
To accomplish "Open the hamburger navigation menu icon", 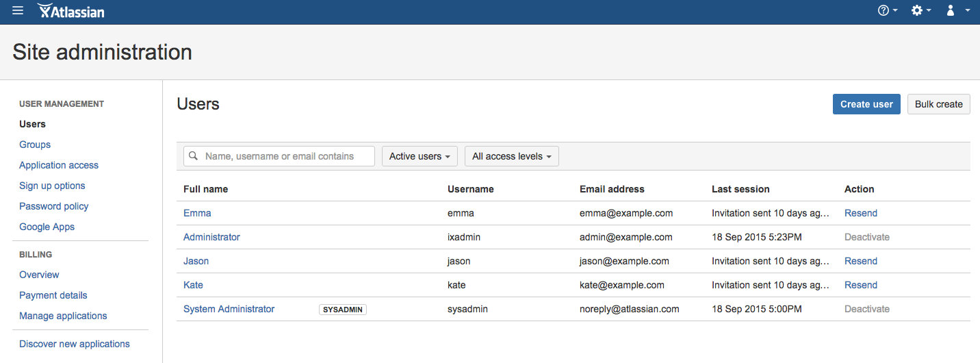I will tap(18, 10).
